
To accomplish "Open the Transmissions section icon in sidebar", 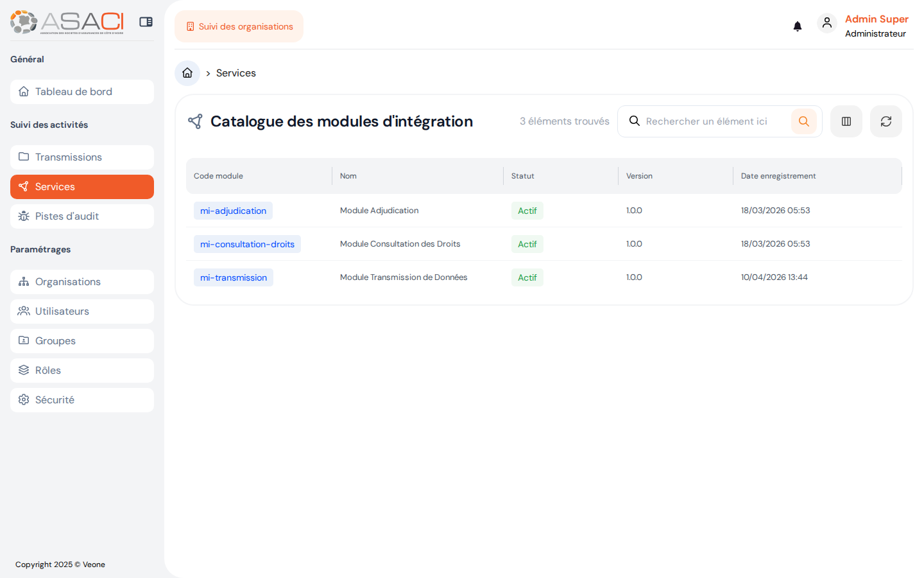I will coord(23,157).
